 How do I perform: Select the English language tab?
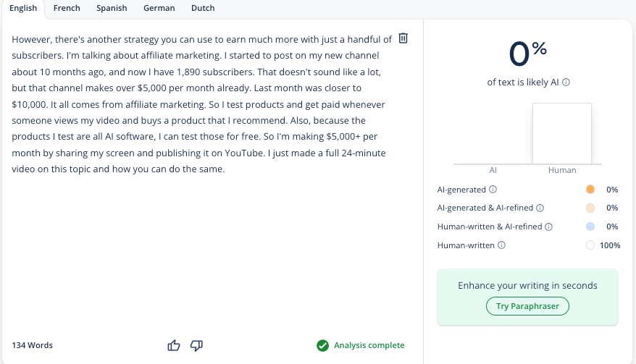coord(23,8)
